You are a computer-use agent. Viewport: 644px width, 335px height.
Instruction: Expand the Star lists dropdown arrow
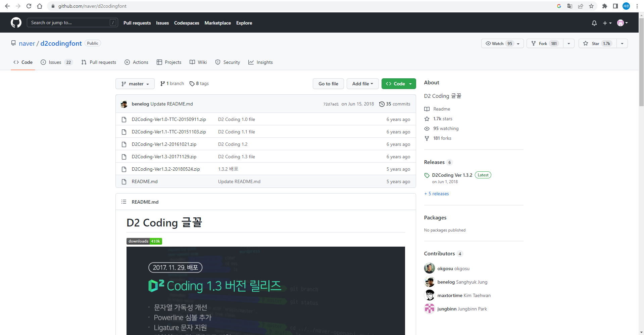pyautogui.click(x=622, y=43)
